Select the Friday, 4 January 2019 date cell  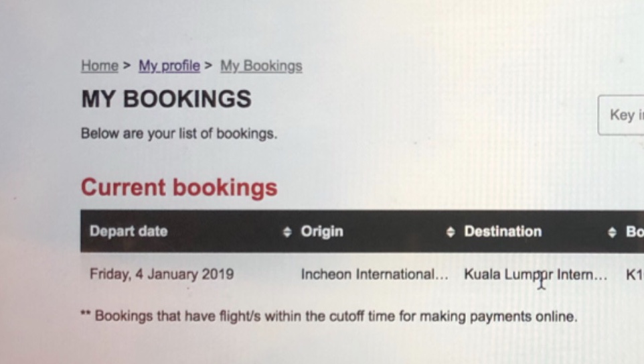161,274
